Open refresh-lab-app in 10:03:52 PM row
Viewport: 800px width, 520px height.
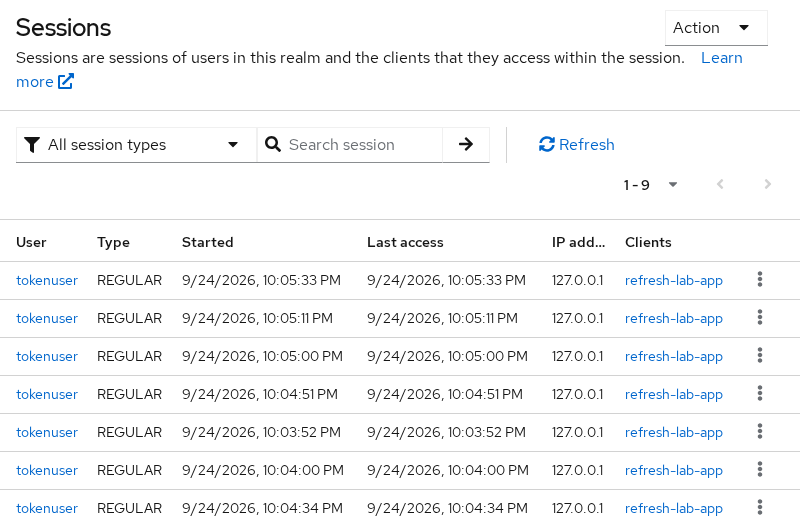[673, 432]
